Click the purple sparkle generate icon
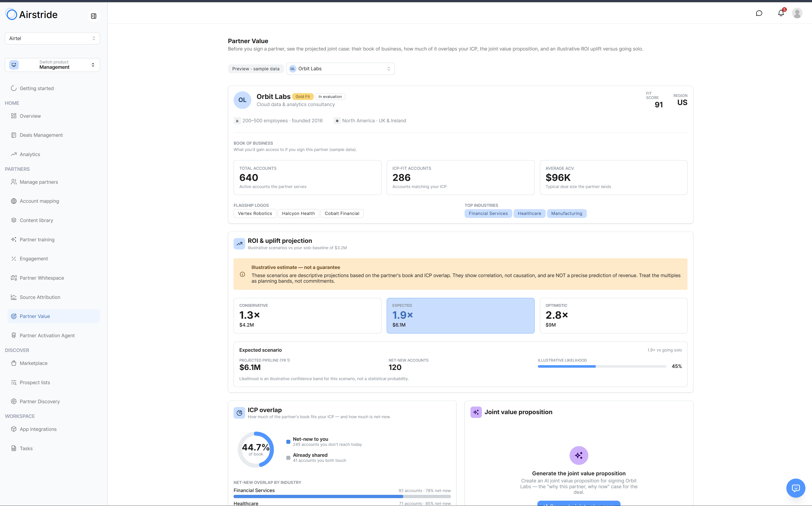This screenshot has width=812, height=506. (x=578, y=456)
